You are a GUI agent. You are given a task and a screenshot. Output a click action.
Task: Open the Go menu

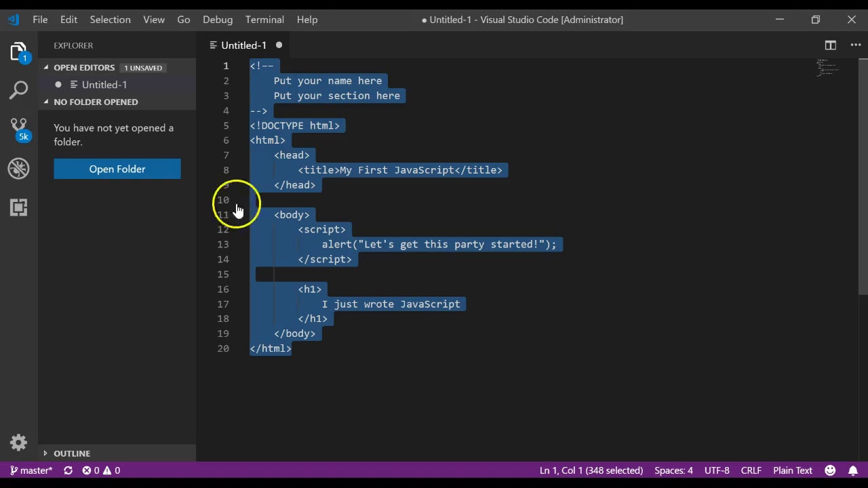pyautogui.click(x=184, y=20)
